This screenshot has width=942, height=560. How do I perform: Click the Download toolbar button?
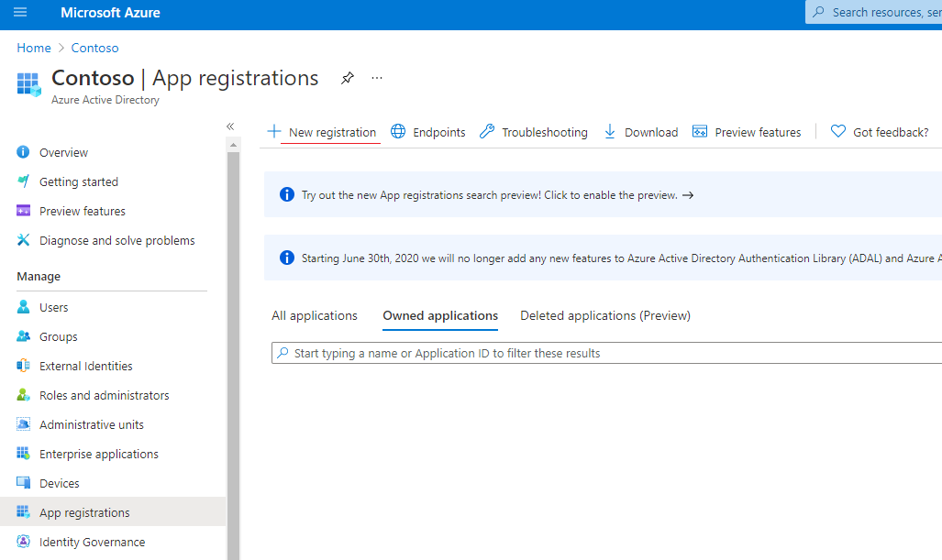pyautogui.click(x=640, y=132)
